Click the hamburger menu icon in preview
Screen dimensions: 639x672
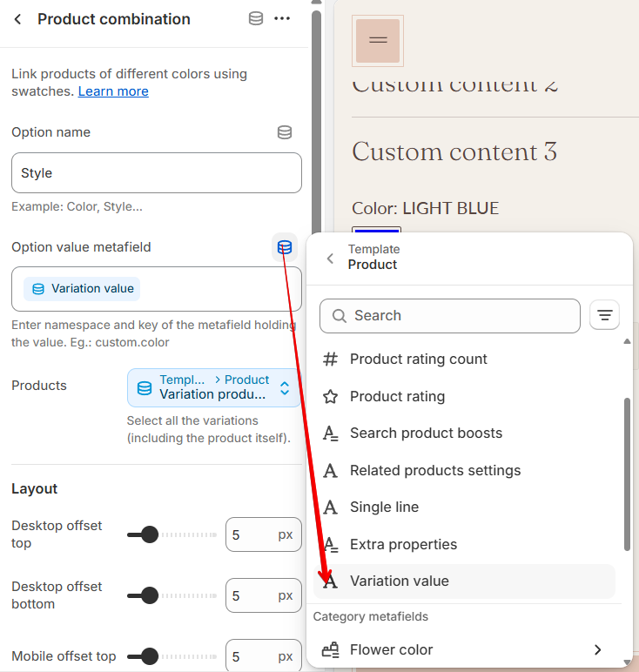(x=378, y=41)
